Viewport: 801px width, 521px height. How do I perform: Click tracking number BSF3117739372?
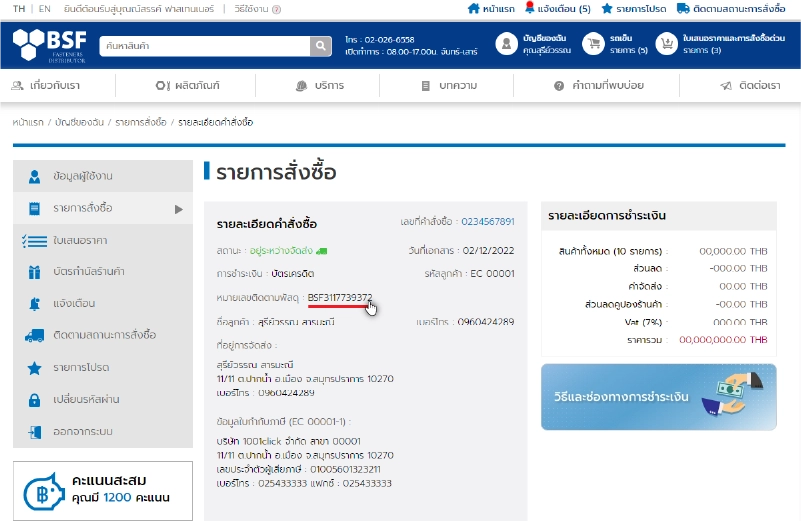[340, 297]
